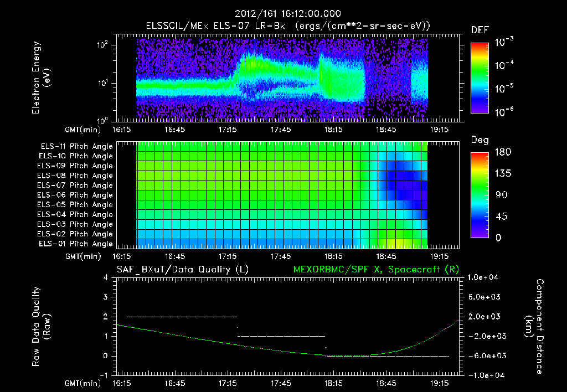Click 17:45 time tick under the data quality plot

(x=281, y=383)
